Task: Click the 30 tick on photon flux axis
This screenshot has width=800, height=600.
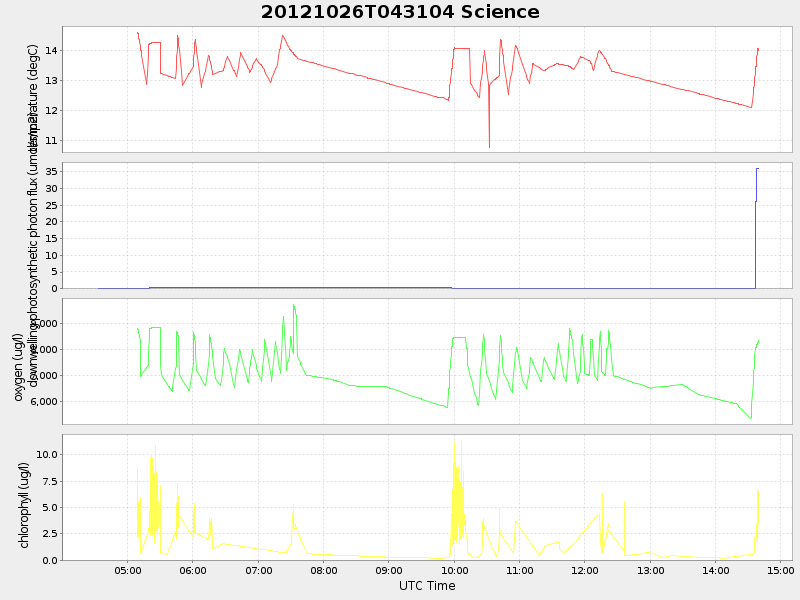Action: 51,188
